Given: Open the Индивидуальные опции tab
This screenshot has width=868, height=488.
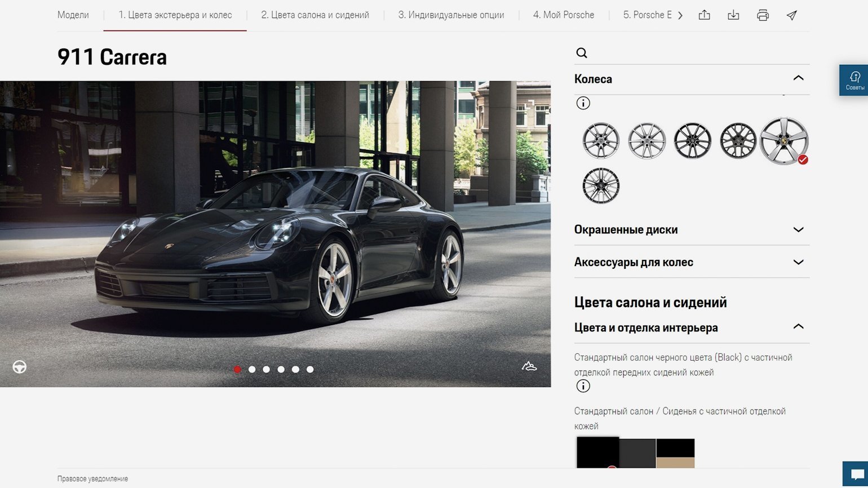Looking at the screenshot, I should tap(451, 15).
